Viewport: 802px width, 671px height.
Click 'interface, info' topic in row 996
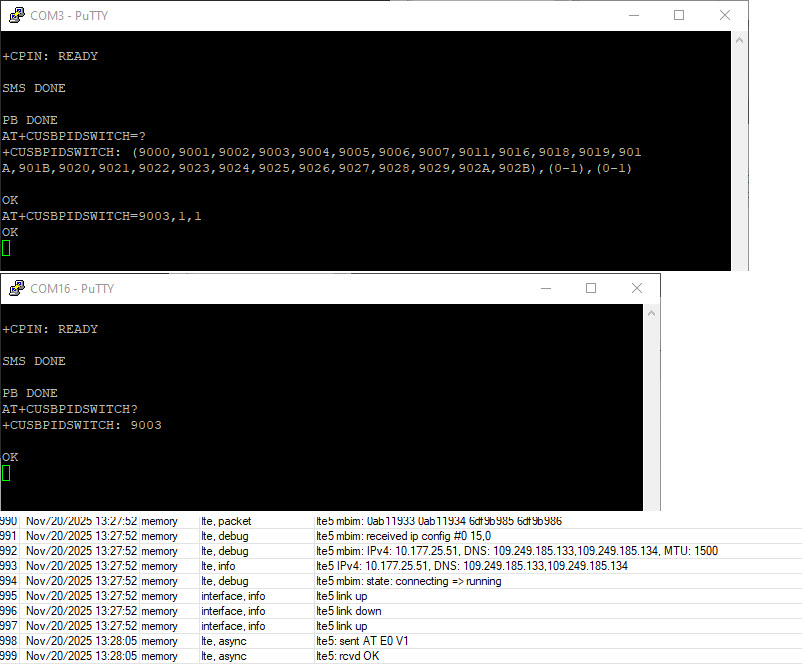pyautogui.click(x=233, y=611)
